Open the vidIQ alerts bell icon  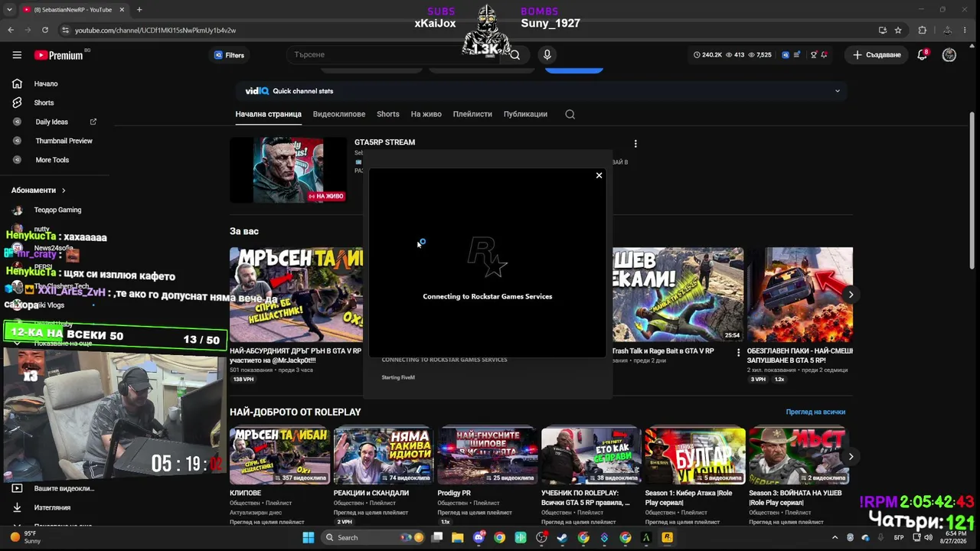coord(824,55)
